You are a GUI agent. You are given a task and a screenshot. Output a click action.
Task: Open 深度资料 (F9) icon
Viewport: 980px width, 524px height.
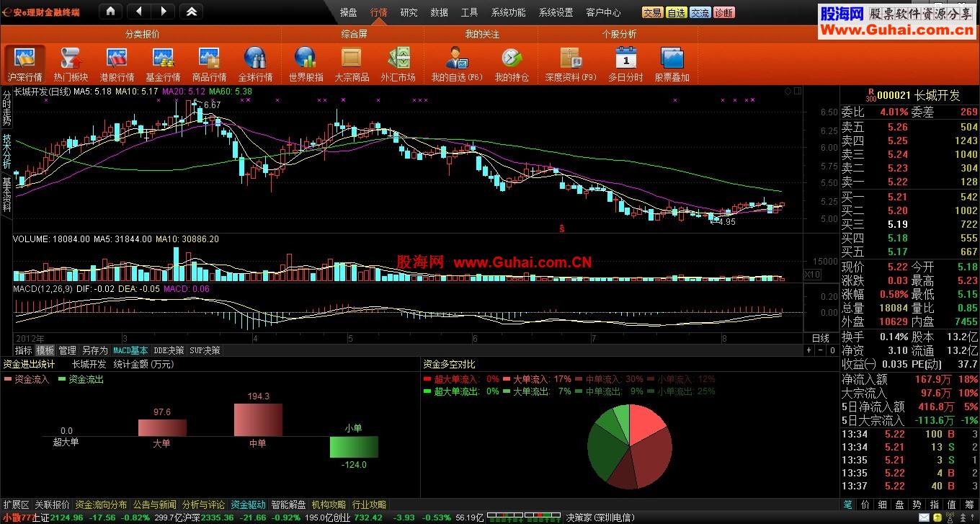point(571,64)
